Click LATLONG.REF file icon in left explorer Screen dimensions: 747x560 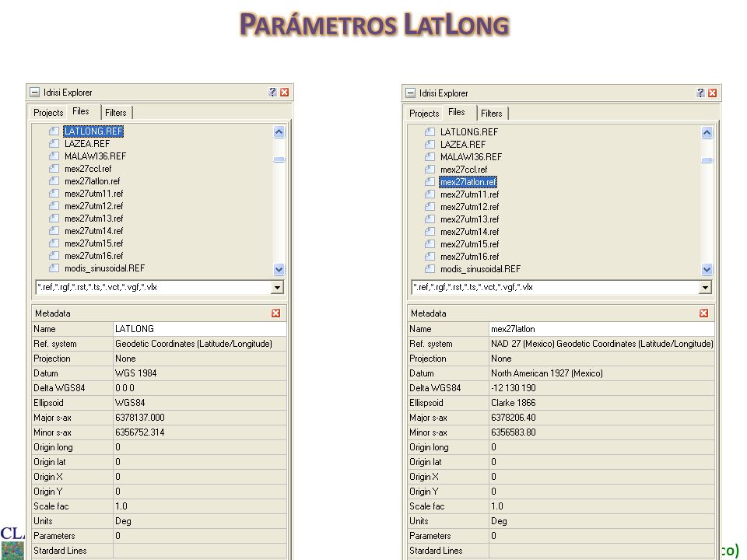(x=54, y=131)
